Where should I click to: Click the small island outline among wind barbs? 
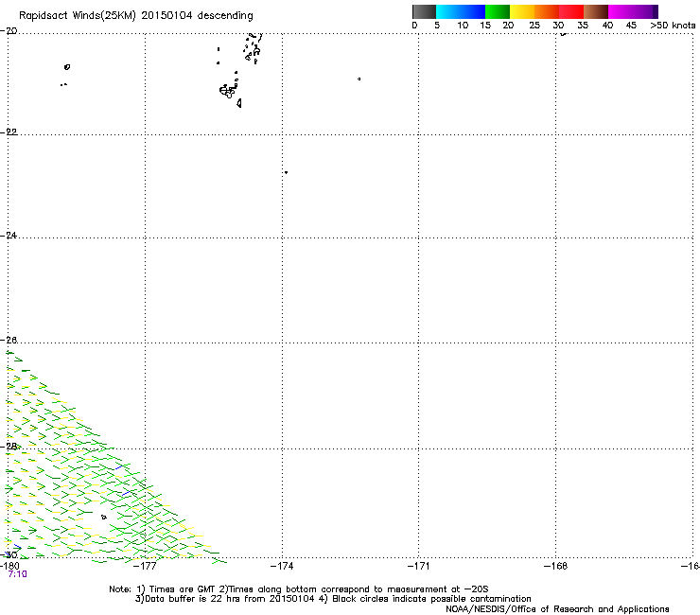[x=103, y=518]
